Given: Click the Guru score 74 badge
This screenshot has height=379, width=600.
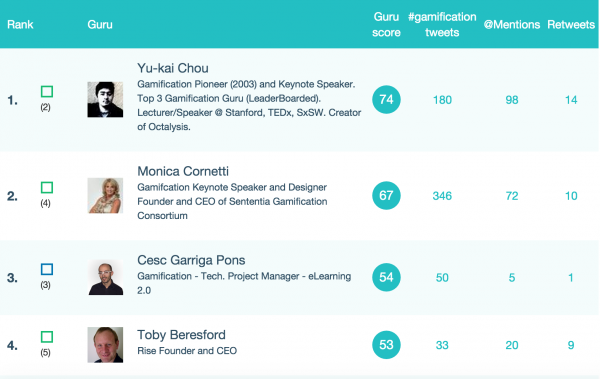Looking at the screenshot, I should [386, 100].
